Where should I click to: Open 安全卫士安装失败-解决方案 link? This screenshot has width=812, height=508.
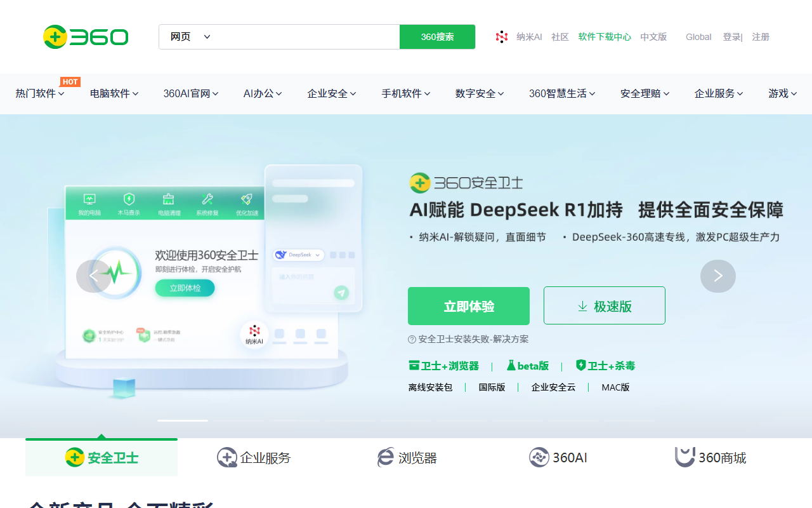(x=473, y=339)
